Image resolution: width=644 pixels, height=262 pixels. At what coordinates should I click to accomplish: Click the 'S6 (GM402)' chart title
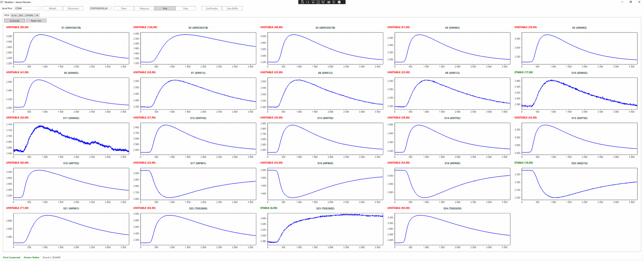click(71, 73)
